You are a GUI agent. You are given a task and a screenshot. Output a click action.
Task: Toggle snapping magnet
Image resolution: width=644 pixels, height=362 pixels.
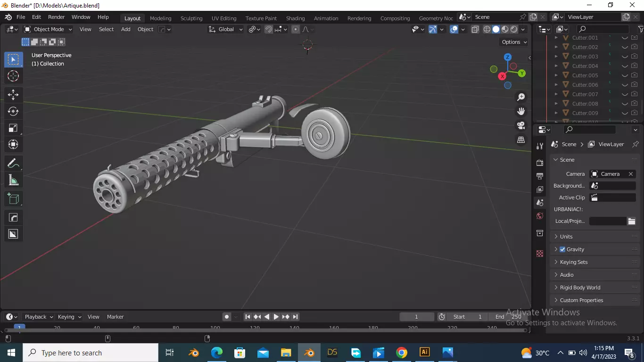(x=269, y=29)
